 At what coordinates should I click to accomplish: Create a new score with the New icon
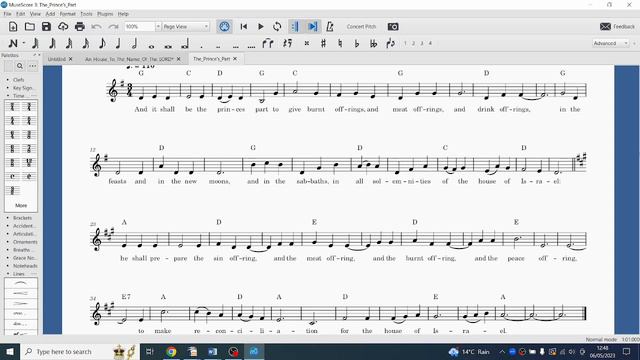click(13, 27)
